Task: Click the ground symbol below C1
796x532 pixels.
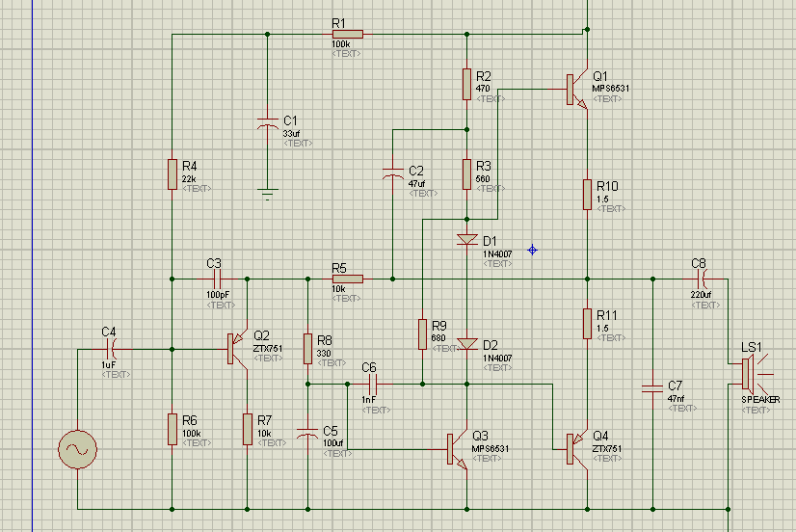Action: (x=269, y=194)
